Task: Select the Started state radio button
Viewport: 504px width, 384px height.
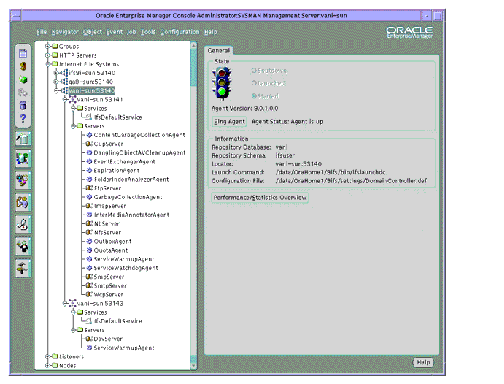Action: click(x=254, y=96)
